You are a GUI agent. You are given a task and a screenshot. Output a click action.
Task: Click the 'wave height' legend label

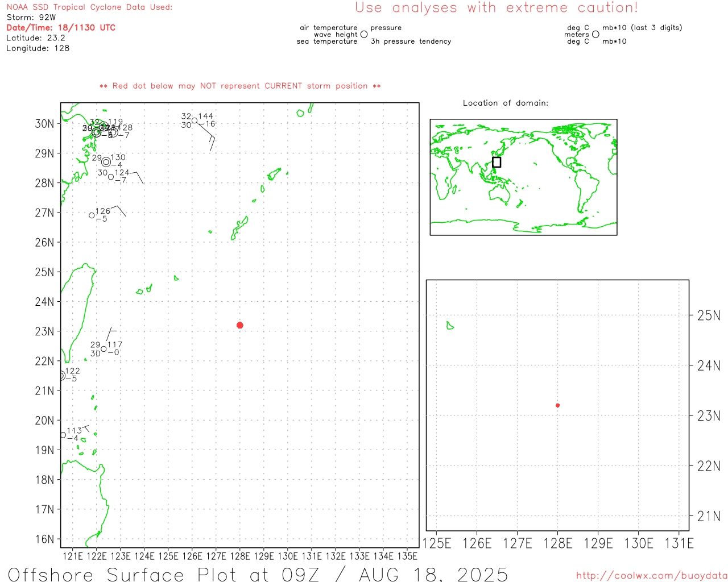[x=336, y=35]
